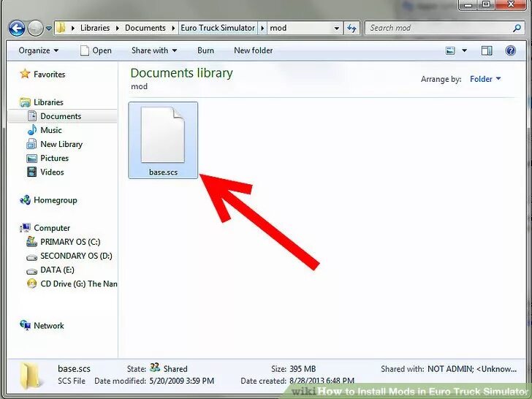Click the Libraries folder icon in sidebar
The image size is (532, 399).
[25, 102]
